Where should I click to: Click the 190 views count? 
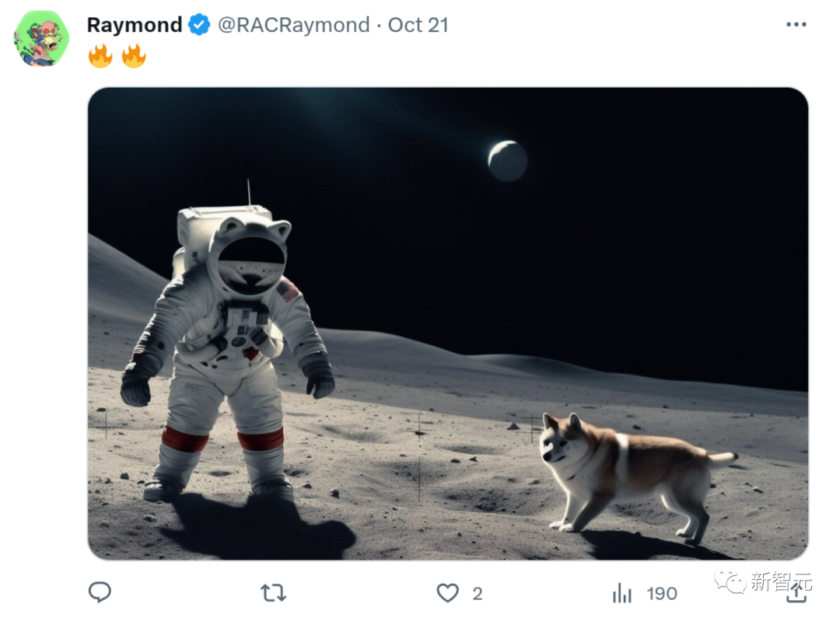pos(661,594)
